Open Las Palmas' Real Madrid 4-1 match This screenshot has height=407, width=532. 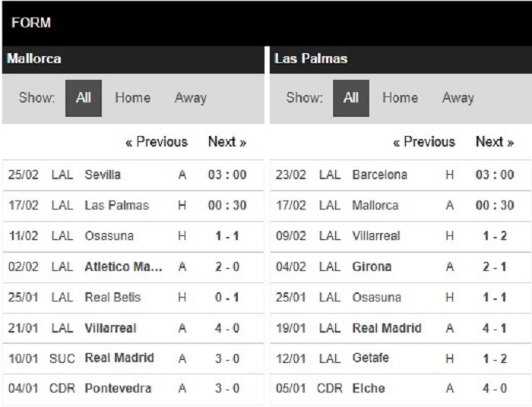401,328
